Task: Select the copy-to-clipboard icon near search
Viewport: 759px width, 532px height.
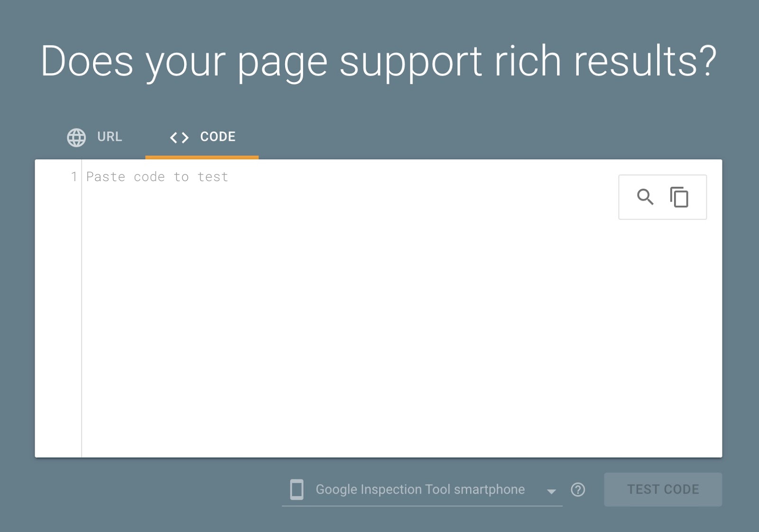Action: pos(679,197)
